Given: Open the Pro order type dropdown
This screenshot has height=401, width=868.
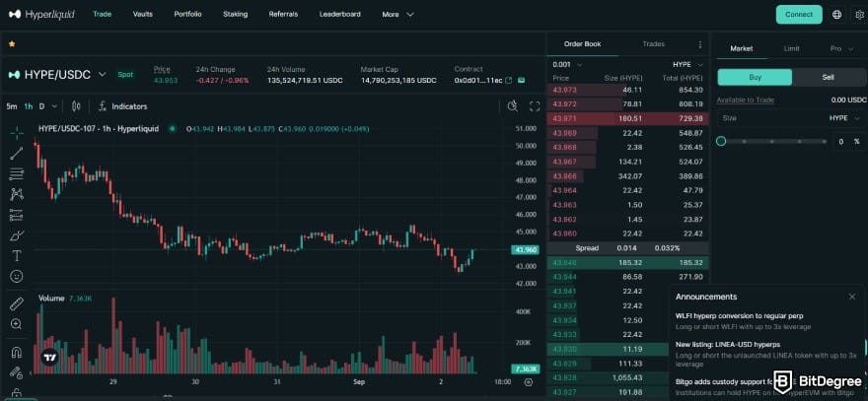Looking at the screenshot, I should 840,48.
